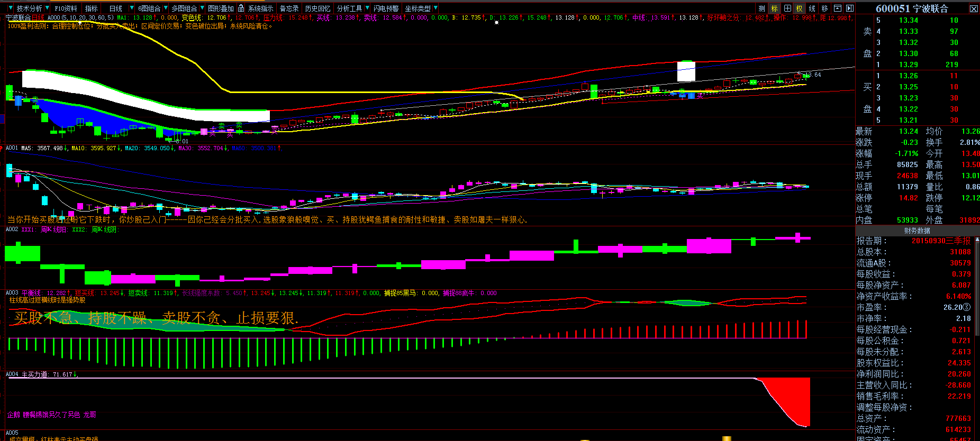The height and width of the screenshot is (441, 980).
Task: Click the 总资产 value 777663
Action: coord(958,418)
